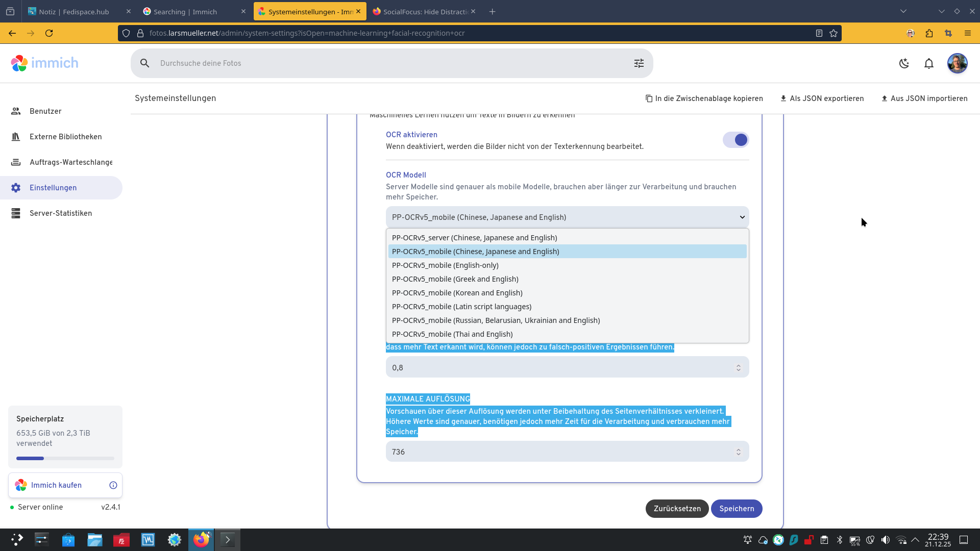This screenshot has height=551, width=980.
Task: Disable the OCR aktivieren switch
Action: point(736,140)
